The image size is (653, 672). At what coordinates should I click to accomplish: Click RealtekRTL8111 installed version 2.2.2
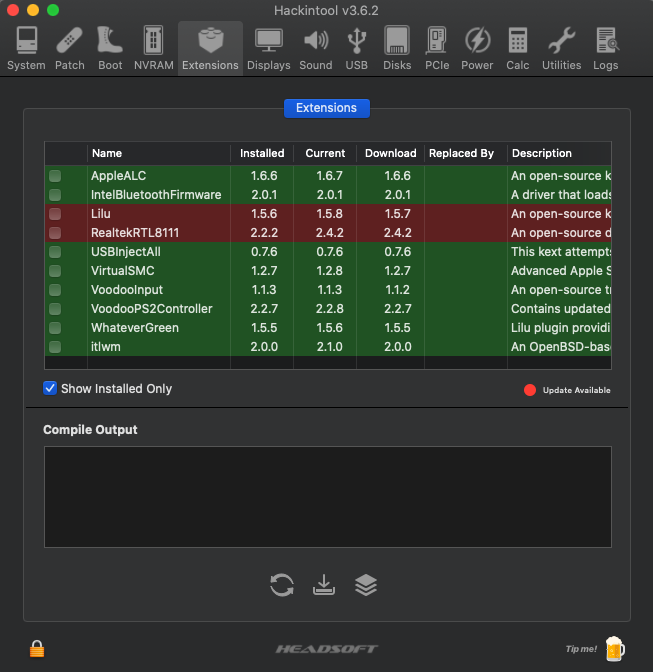point(264,233)
